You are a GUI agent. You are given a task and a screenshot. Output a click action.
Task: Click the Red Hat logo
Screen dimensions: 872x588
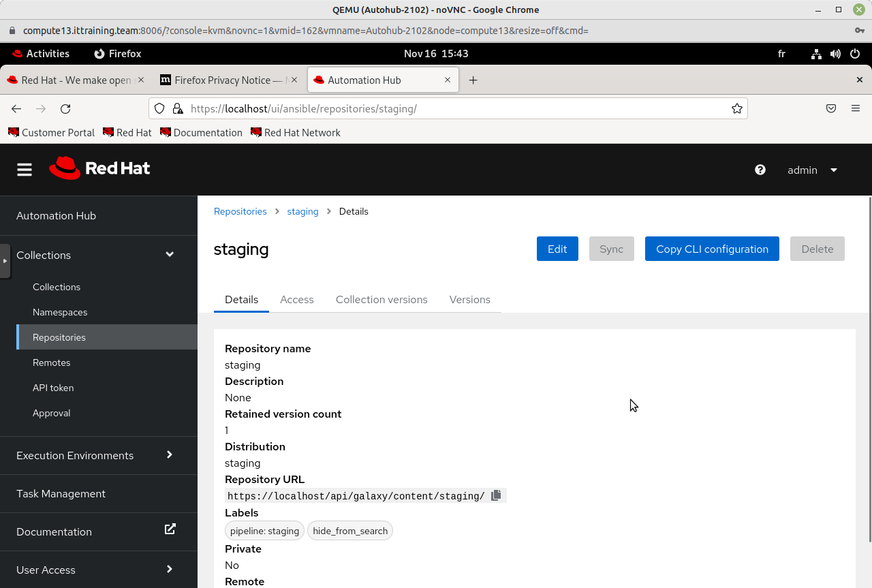(x=99, y=168)
